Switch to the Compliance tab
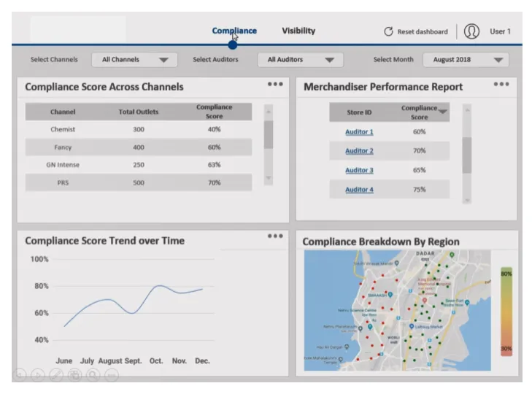 pos(234,31)
